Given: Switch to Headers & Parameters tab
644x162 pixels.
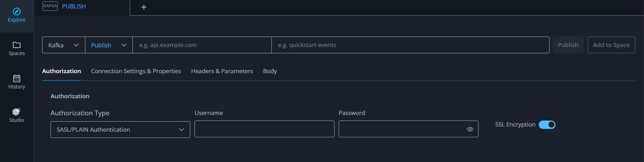Looking at the screenshot, I should (222, 71).
